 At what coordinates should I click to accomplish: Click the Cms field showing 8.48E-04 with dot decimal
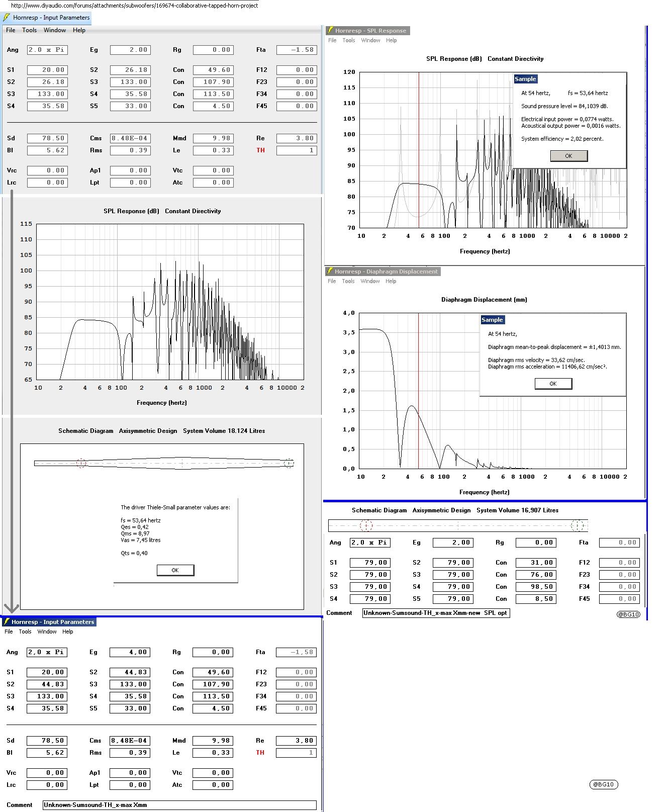pos(130,138)
